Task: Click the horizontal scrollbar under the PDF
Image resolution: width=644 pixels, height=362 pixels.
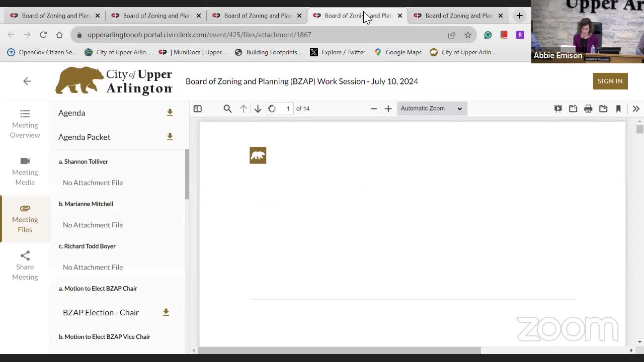Action: pyautogui.click(x=340, y=350)
